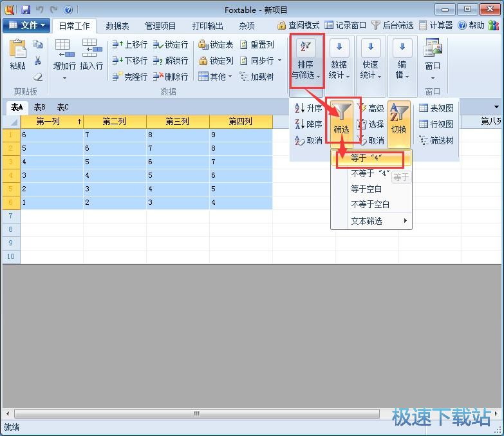
Task: Toggle 查阅模式 view mode
Action: [299, 25]
